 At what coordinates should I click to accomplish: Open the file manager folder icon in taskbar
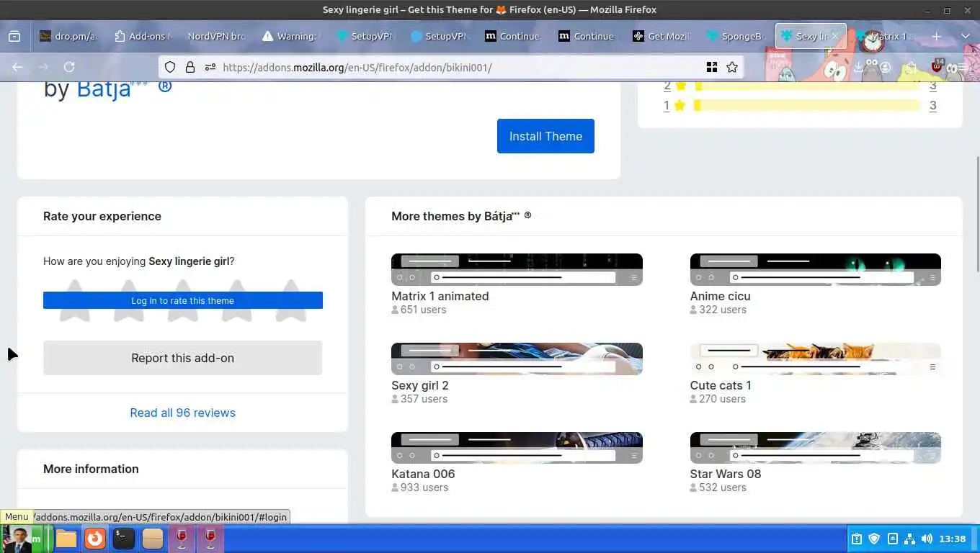66,539
